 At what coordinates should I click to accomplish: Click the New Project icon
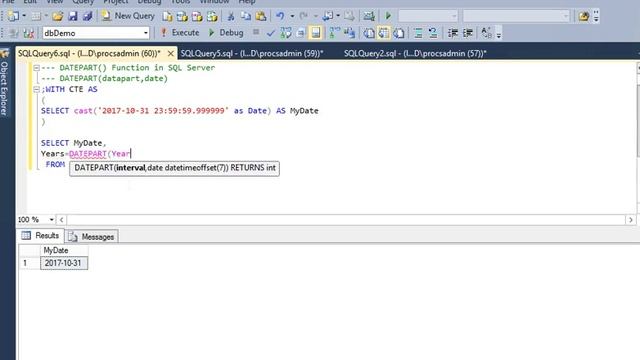[x=13, y=16]
